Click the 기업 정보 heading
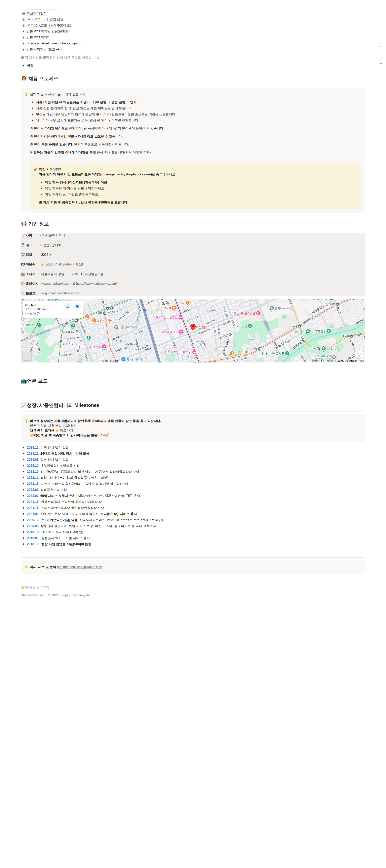This screenshot has height=868, width=386. click(35, 224)
